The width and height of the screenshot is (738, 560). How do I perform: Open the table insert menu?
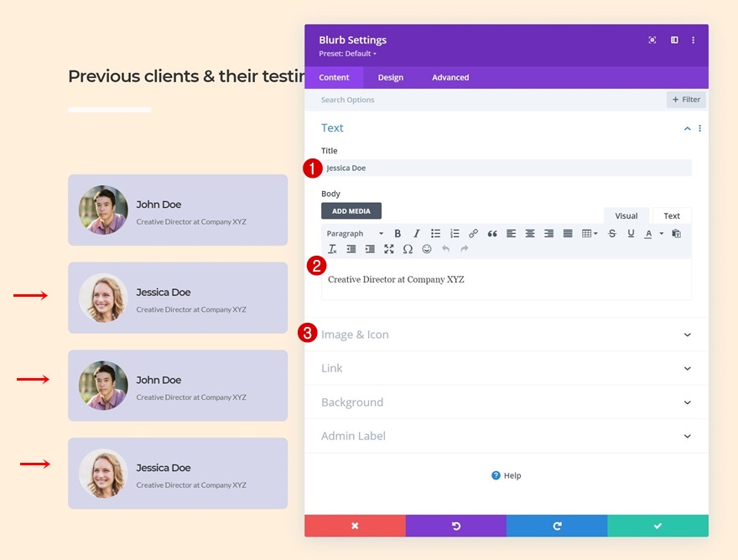coord(590,233)
